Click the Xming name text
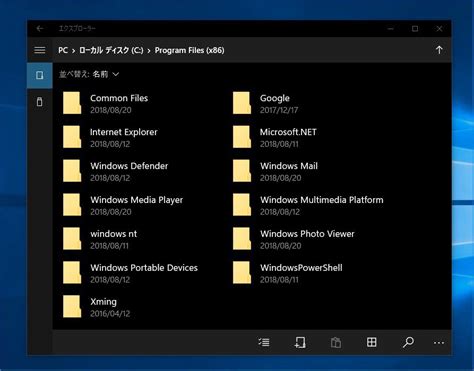This screenshot has height=371, width=474. (x=103, y=302)
